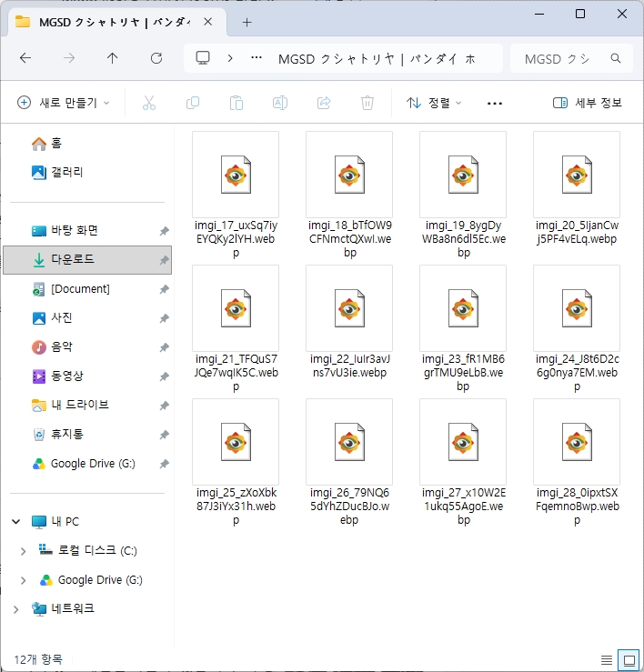Show hidden path segments ellipsis in address bar
The image size is (644, 672).
tap(257, 58)
